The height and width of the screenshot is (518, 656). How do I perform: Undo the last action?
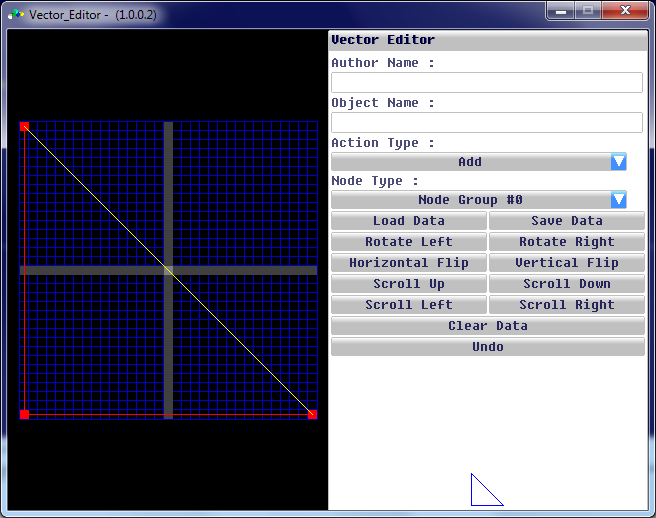pos(487,347)
